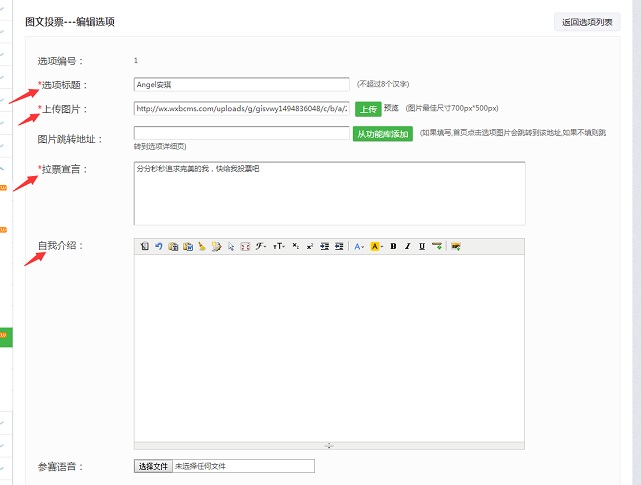Click the insert image icon in editor
This screenshot has height=485, width=641.
click(456, 246)
